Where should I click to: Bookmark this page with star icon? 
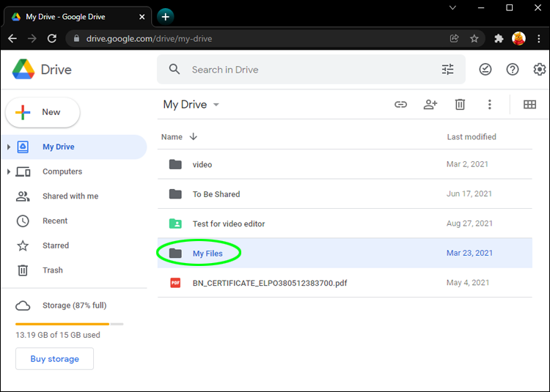coord(474,38)
